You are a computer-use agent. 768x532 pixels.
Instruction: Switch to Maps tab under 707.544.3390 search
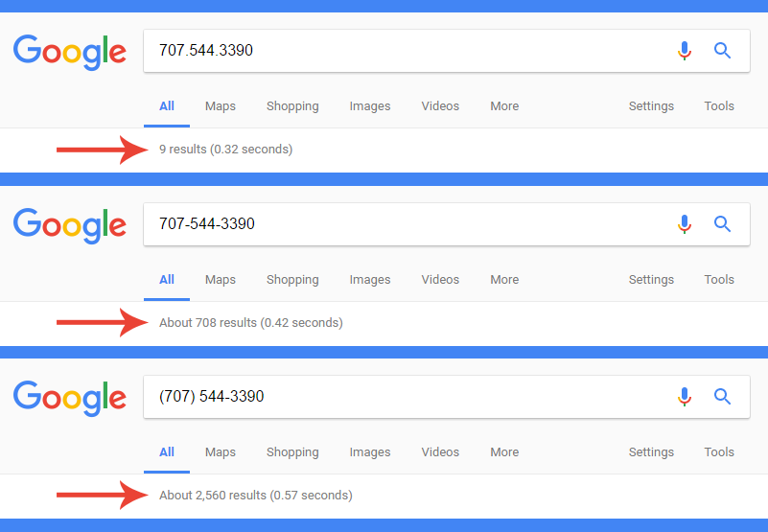pos(221,106)
